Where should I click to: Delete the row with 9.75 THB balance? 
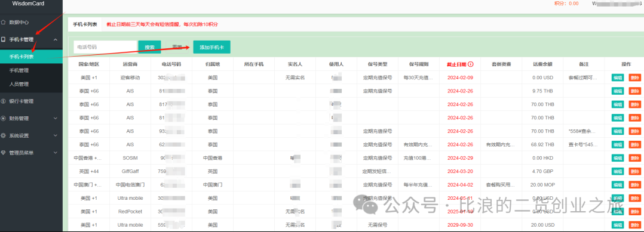coord(634,91)
